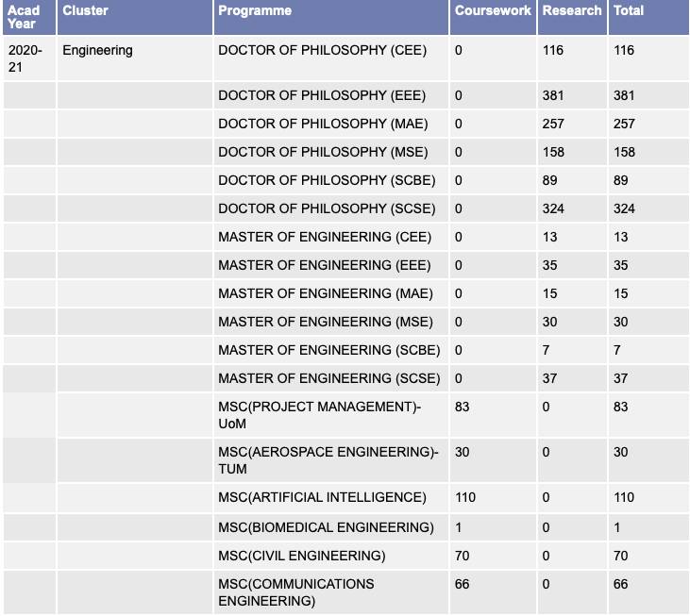Select MSC(BIOMEDICAL ENGINEERING) programme cell

[x=326, y=527]
